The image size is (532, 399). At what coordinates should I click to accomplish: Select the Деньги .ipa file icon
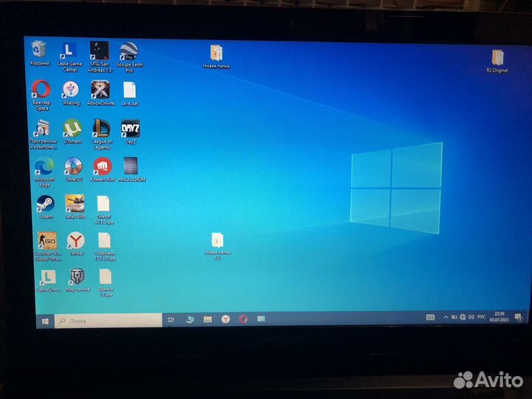click(106, 283)
